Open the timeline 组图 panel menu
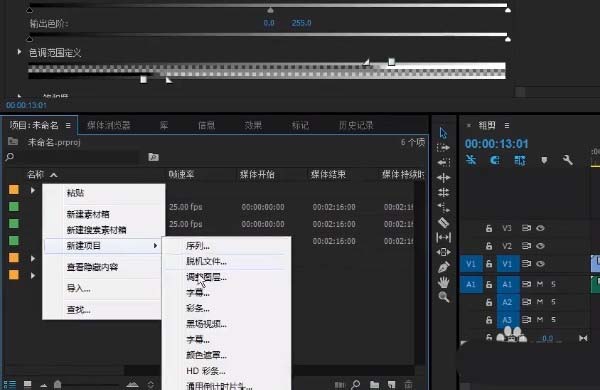The image size is (600, 390). click(x=507, y=125)
